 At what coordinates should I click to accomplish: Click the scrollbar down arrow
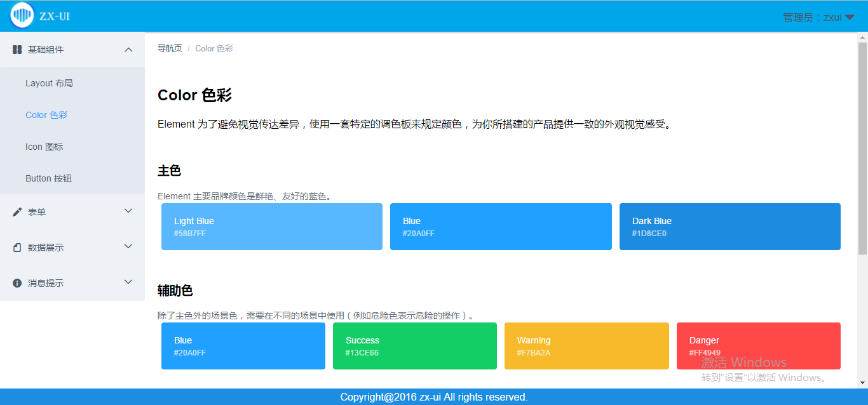[862, 383]
